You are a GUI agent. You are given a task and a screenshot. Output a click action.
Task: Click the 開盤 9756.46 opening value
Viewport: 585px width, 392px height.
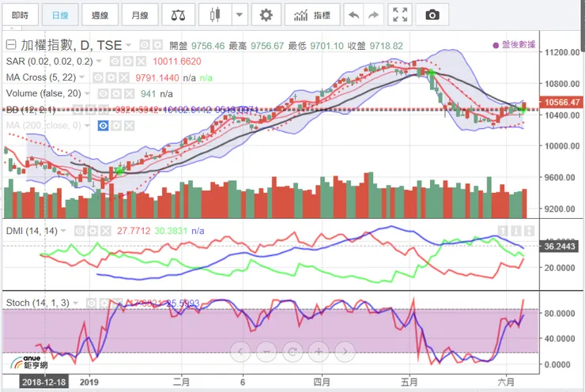tap(197, 46)
